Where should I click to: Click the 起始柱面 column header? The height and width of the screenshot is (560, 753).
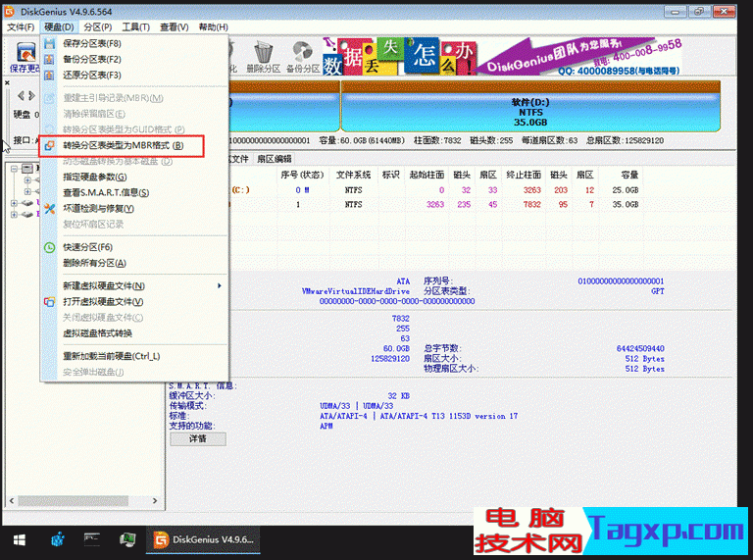coord(427,175)
